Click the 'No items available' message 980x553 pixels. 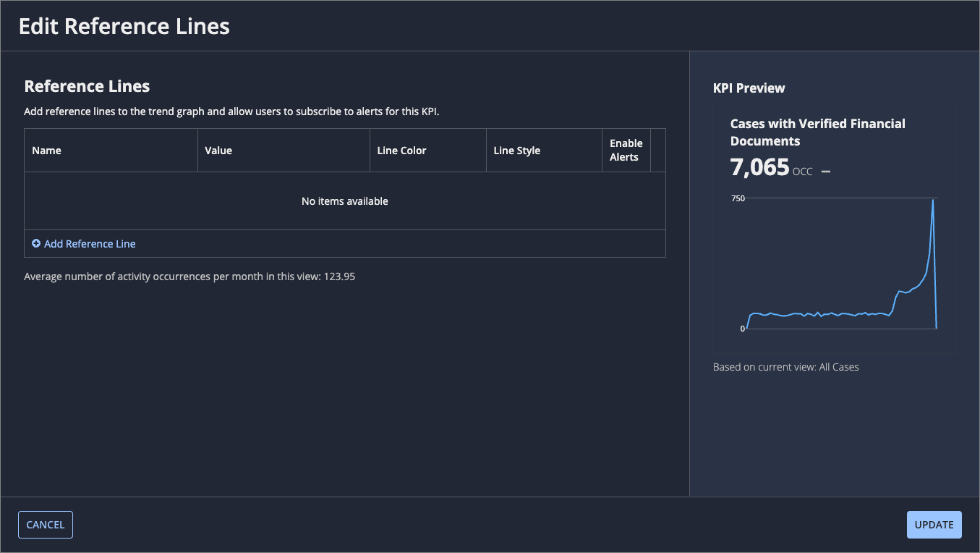click(345, 201)
